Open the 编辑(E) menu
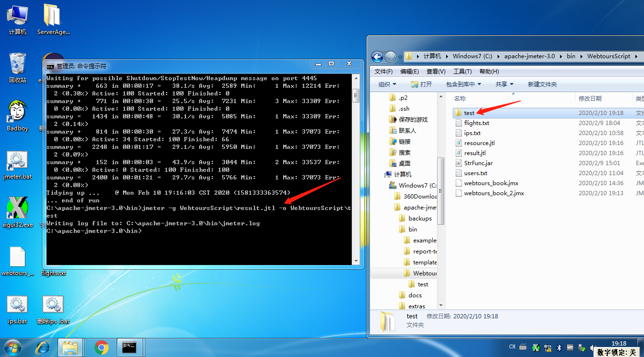This screenshot has width=644, height=357. [409, 72]
